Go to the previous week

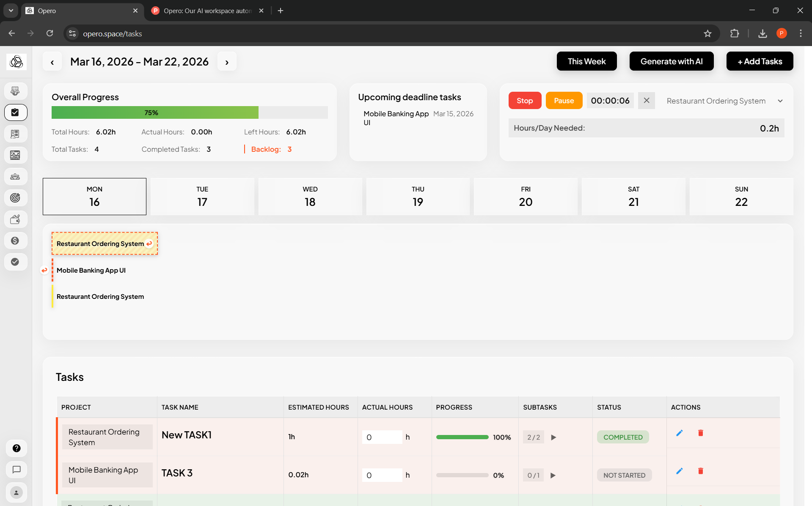click(x=52, y=62)
